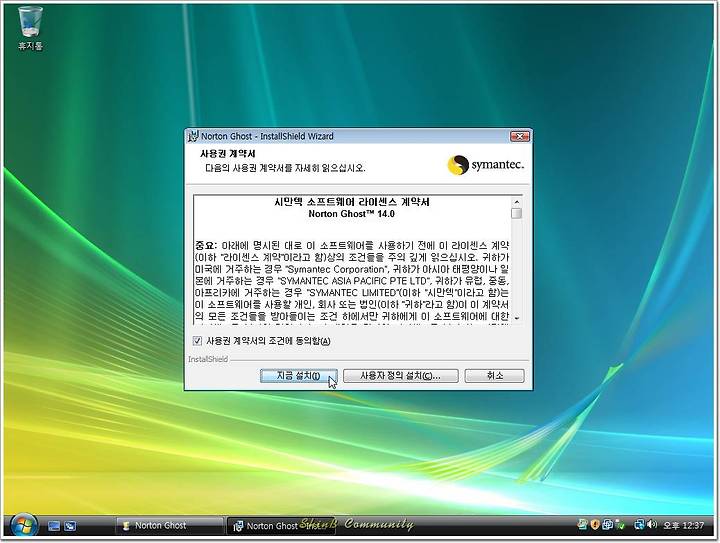Click the license text scrollbar up arrow
The image size is (720, 543).
point(517,202)
